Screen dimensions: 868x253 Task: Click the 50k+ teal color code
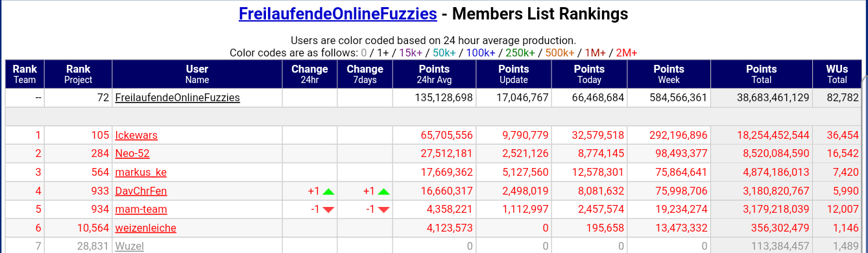pos(444,53)
